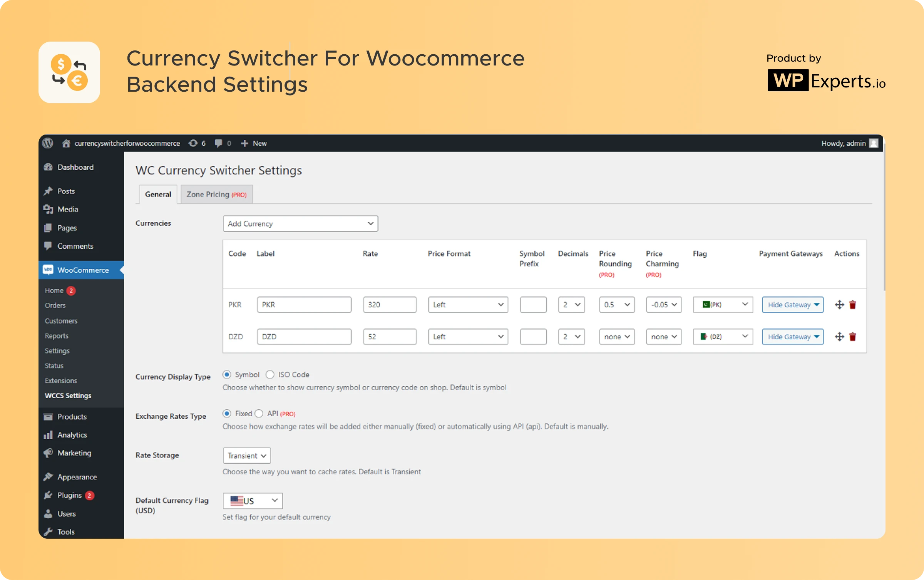Open the comments bubble icon in admin bar

pos(219,143)
